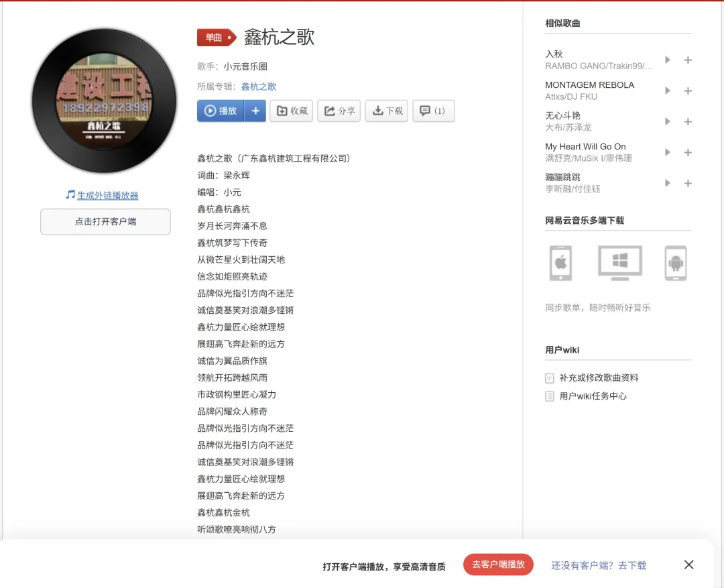Open similar song title MONTAGEM REBOLA

click(x=590, y=85)
